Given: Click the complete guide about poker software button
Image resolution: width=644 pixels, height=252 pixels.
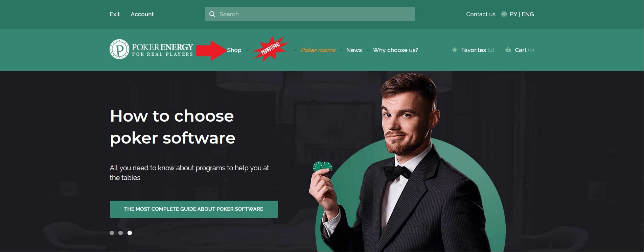Looking at the screenshot, I should coord(194,209).
